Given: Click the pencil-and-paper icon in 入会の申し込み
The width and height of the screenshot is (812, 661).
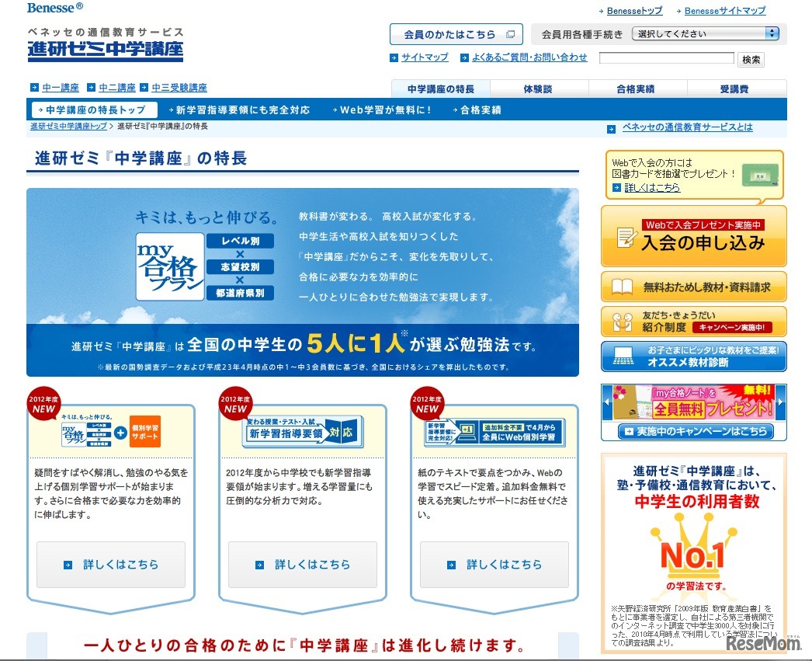Looking at the screenshot, I should (626, 237).
